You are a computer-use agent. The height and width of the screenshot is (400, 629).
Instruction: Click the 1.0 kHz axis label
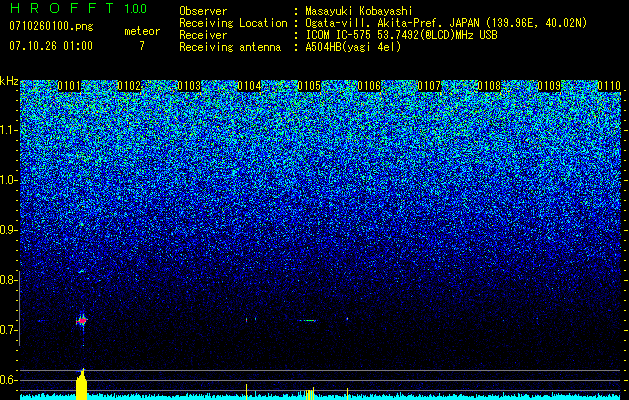(9, 180)
